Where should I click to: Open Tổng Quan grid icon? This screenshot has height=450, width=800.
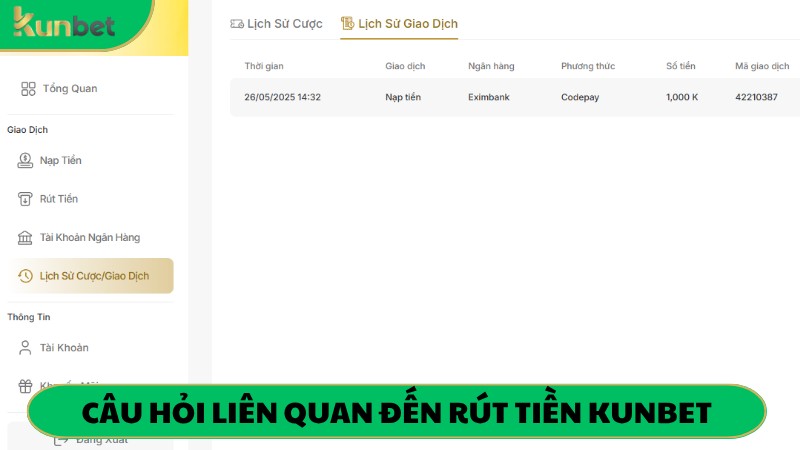pyautogui.click(x=28, y=89)
